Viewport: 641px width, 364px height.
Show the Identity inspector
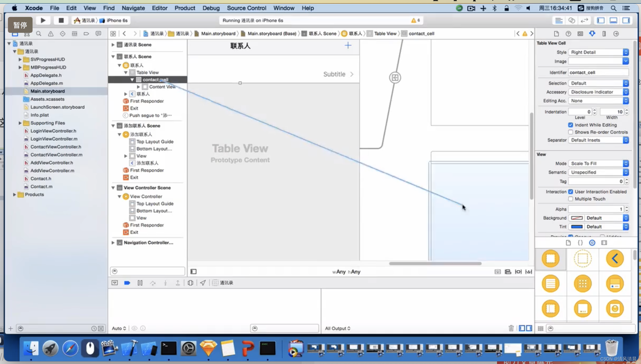tap(580, 34)
